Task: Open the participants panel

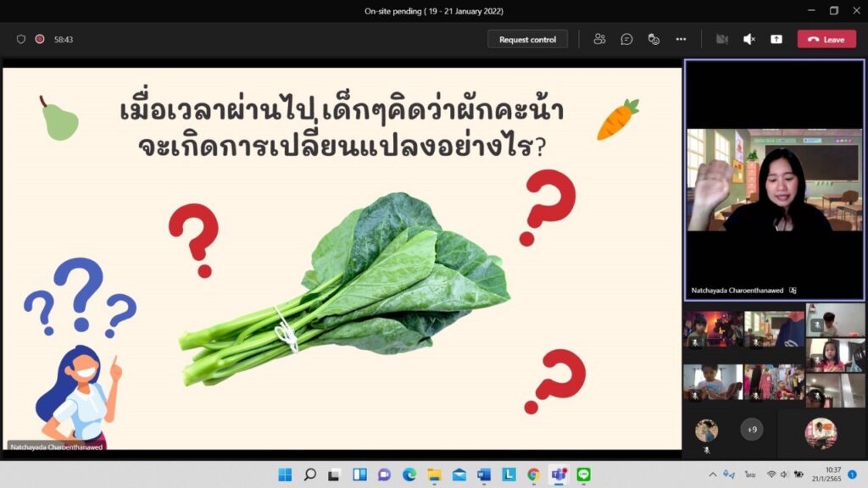Action: tap(600, 39)
